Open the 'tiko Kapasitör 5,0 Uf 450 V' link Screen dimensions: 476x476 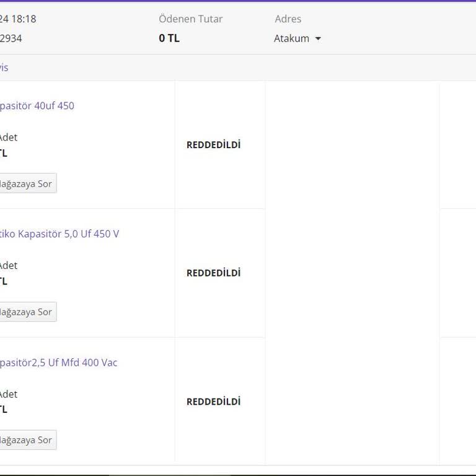[59, 234]
